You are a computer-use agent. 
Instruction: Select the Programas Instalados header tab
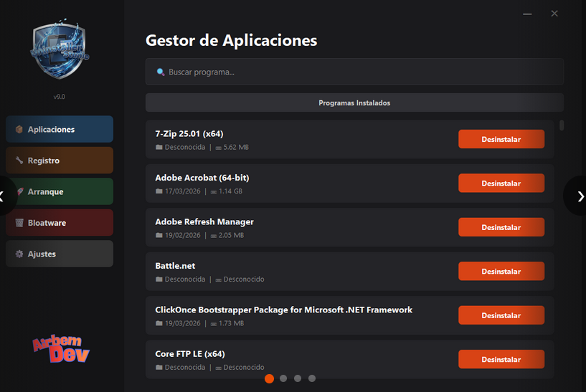tap(354, 102)
